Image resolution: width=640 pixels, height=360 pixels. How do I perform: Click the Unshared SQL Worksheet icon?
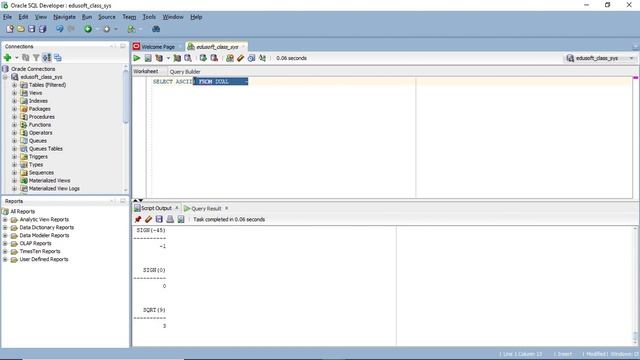tap(230, 58)
